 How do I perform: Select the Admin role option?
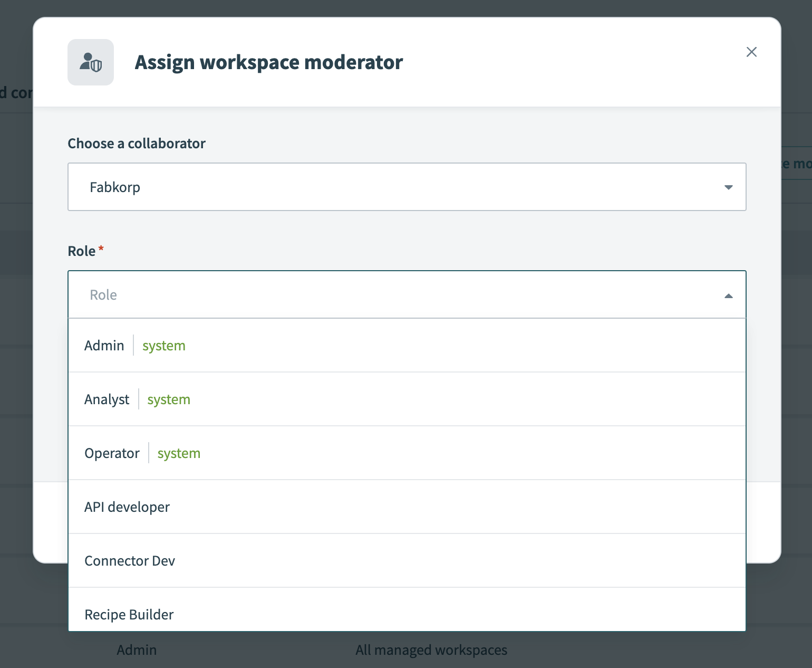pyautogui.click(x=104, y=346)
